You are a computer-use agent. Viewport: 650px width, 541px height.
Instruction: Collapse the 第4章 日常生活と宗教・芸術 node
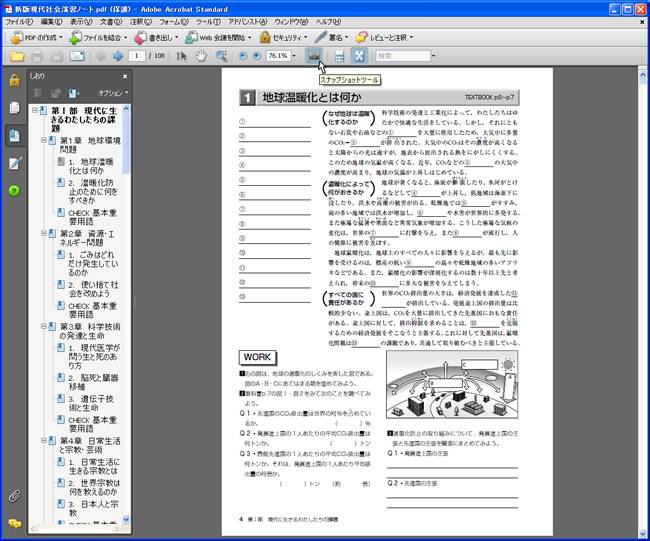43,441
